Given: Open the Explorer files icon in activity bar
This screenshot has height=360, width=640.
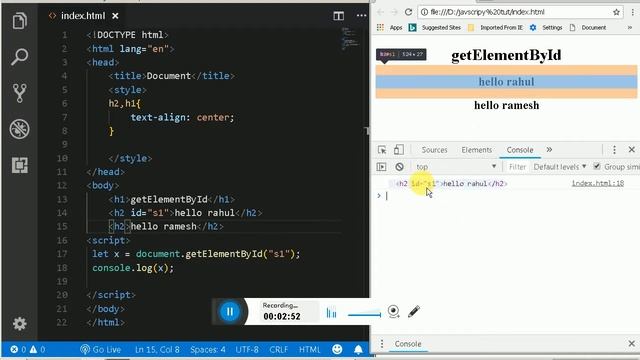Looking at the screenshot, I should [19, 20].
